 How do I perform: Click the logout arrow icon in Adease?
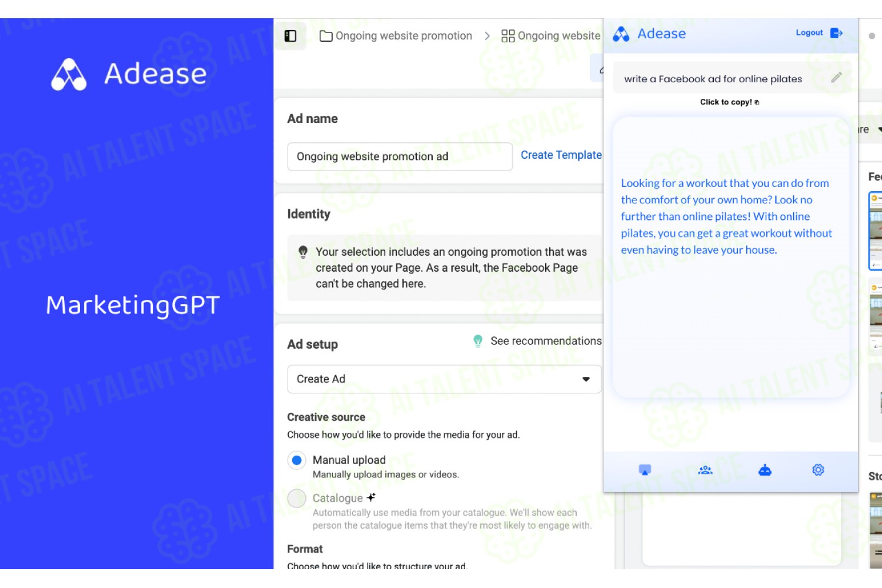[837, 33]
